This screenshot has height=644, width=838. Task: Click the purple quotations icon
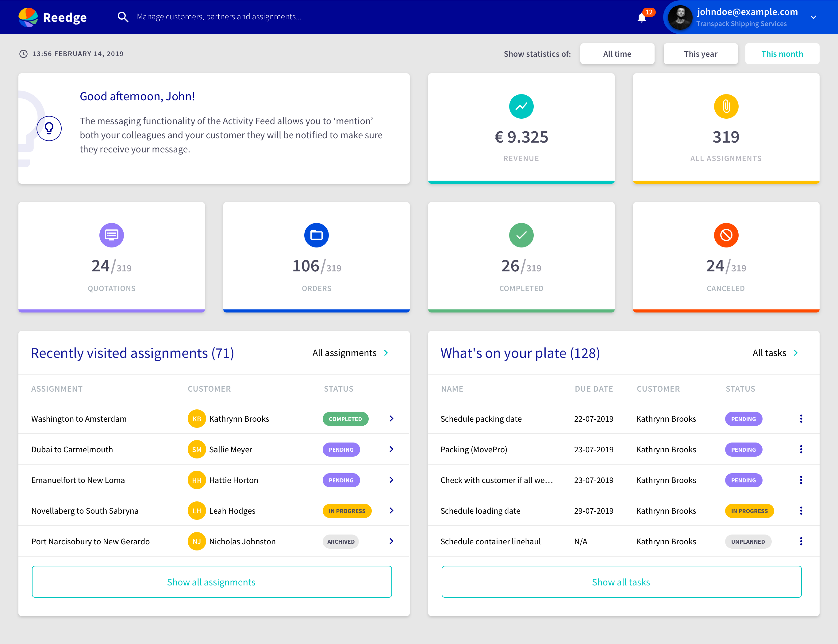point(112,235)
